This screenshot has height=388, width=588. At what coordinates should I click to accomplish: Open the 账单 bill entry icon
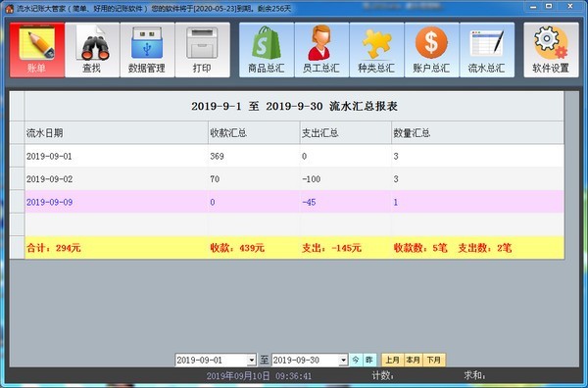(x=37, y=50)
